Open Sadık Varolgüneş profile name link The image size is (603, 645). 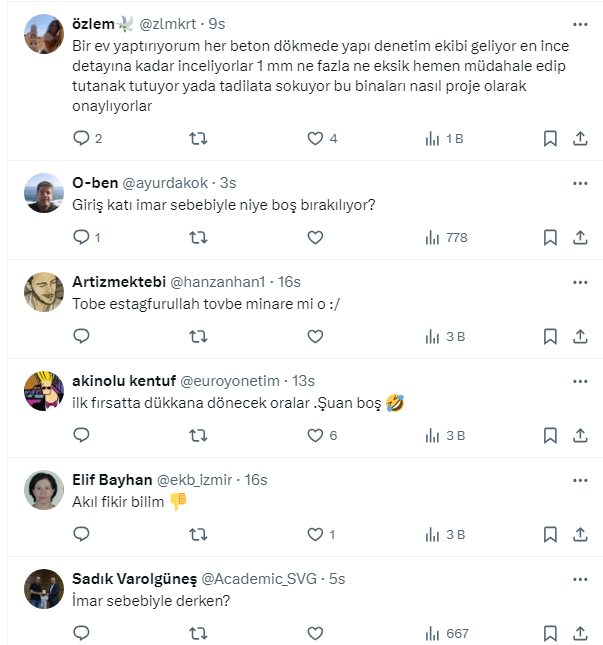click(x=135, y=579)
